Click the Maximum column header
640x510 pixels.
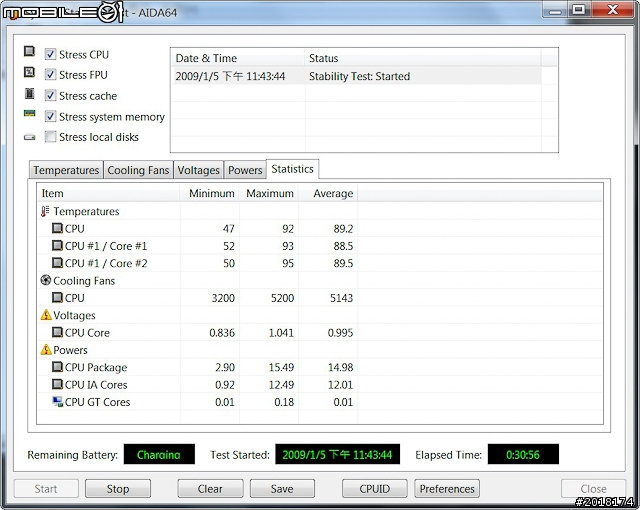tap(269, 193)
